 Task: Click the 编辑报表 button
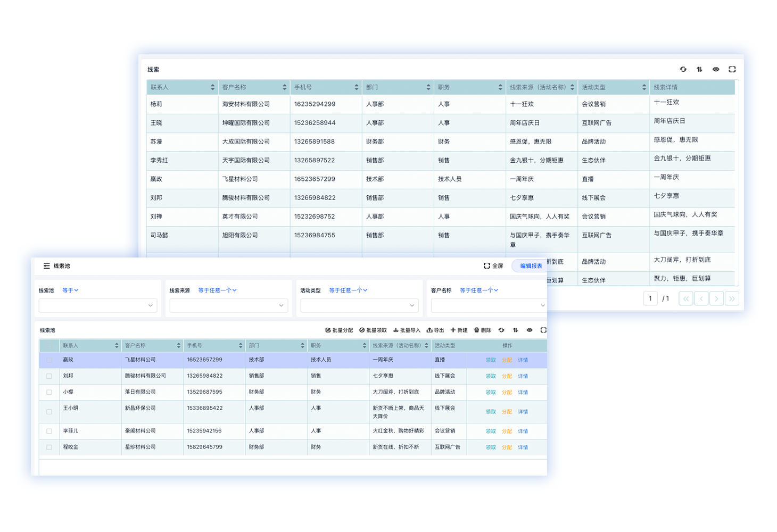[x=531, y=266]
